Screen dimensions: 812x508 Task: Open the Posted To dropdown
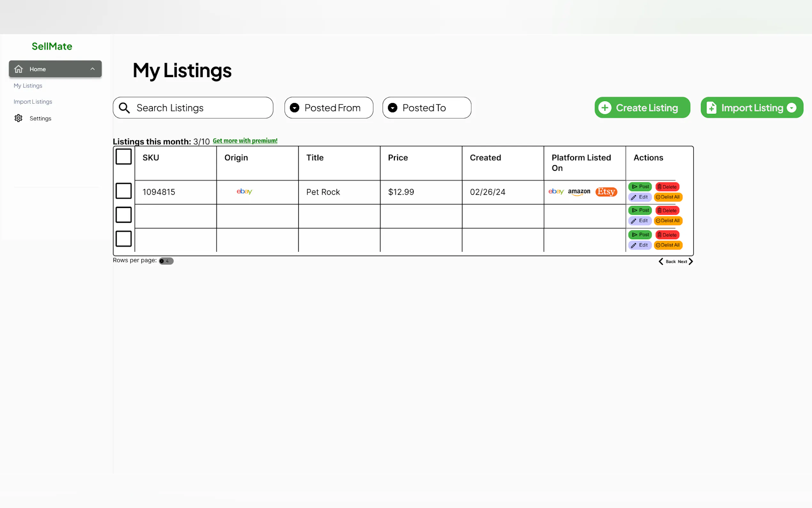pyautogui.click(x=427, y=108)
